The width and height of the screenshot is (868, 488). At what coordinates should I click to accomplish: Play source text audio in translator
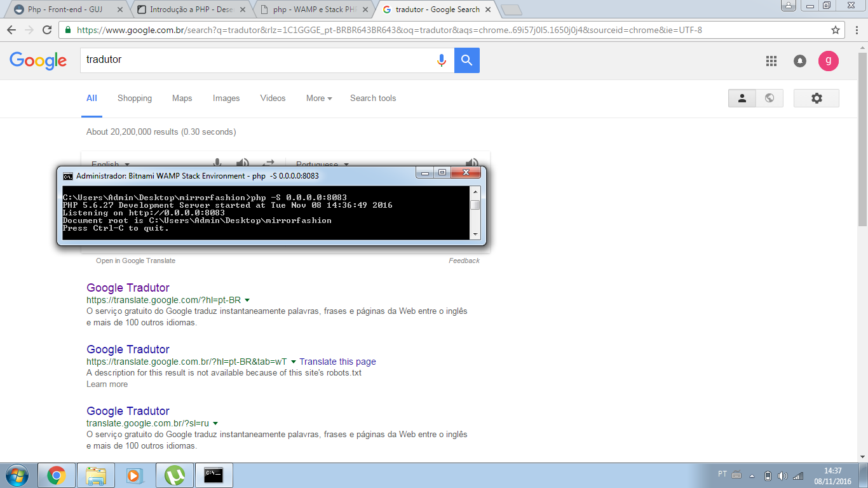243,163
